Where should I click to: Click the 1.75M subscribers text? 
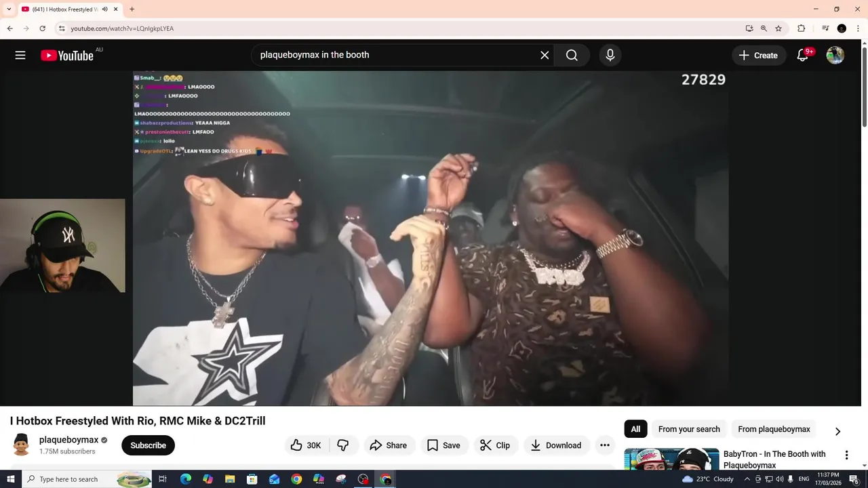tap(67, 451)
